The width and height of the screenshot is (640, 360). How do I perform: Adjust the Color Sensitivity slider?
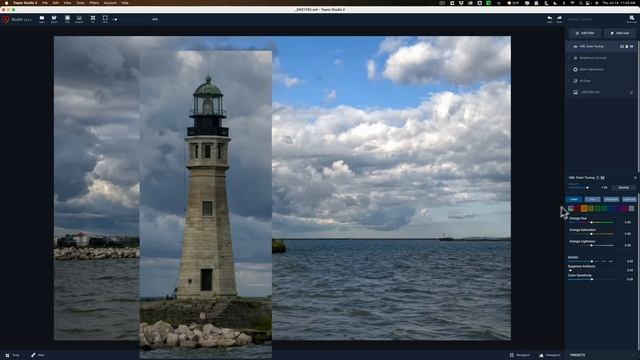point(591,279)
